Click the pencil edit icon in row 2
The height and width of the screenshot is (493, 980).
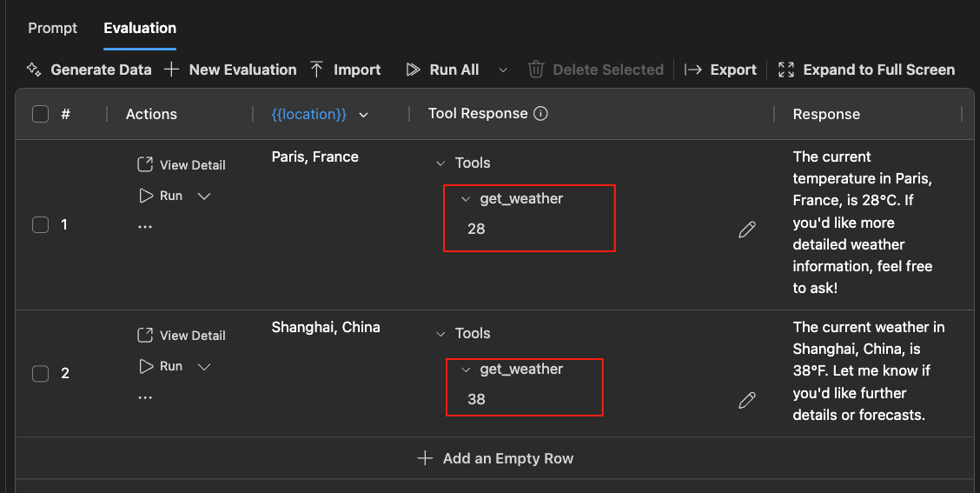pos(746,400)
